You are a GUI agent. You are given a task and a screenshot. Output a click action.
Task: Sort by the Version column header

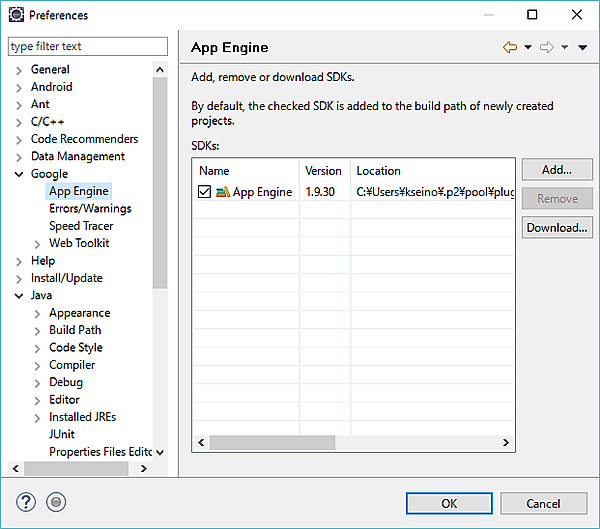coord(324,171)
